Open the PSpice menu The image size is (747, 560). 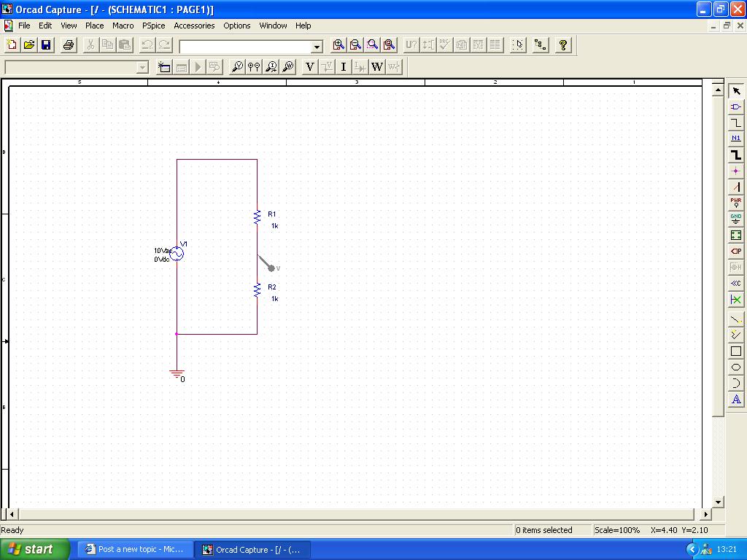[153, 26]
